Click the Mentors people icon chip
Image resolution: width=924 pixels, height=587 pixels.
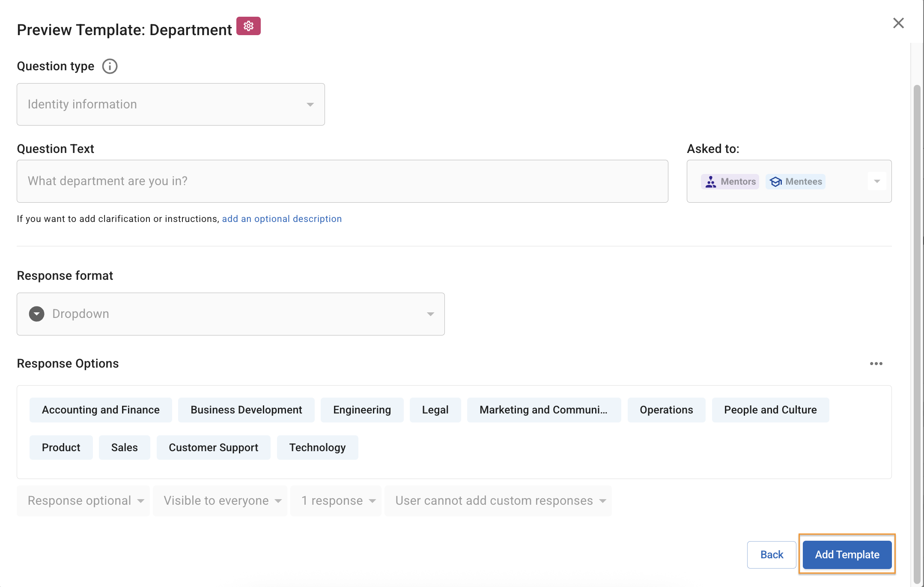[711, 182]
